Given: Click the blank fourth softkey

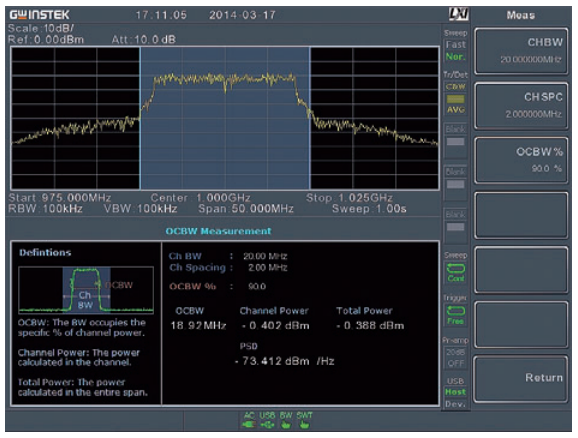Looking at the screenshot, I should (521, 215).
